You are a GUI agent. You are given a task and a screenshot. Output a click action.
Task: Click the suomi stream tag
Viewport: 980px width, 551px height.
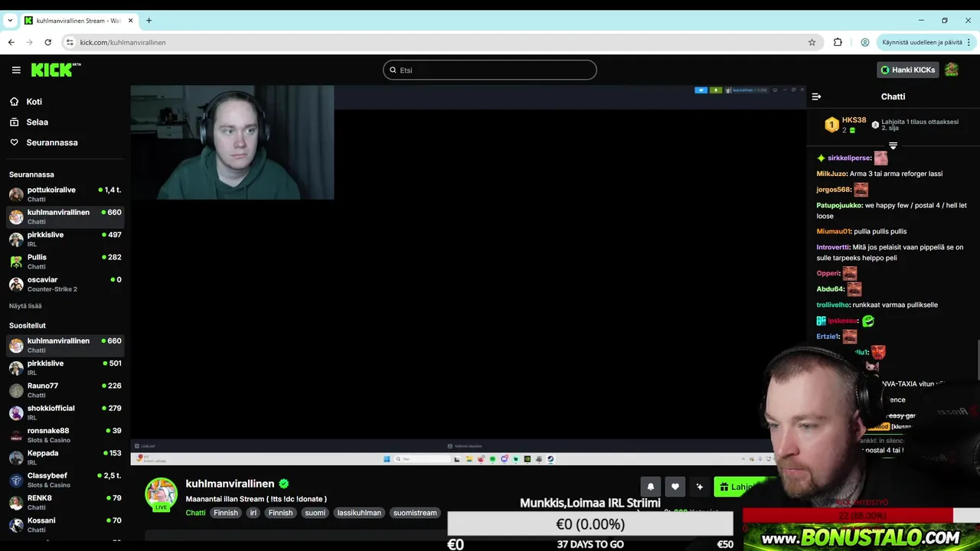315,513
